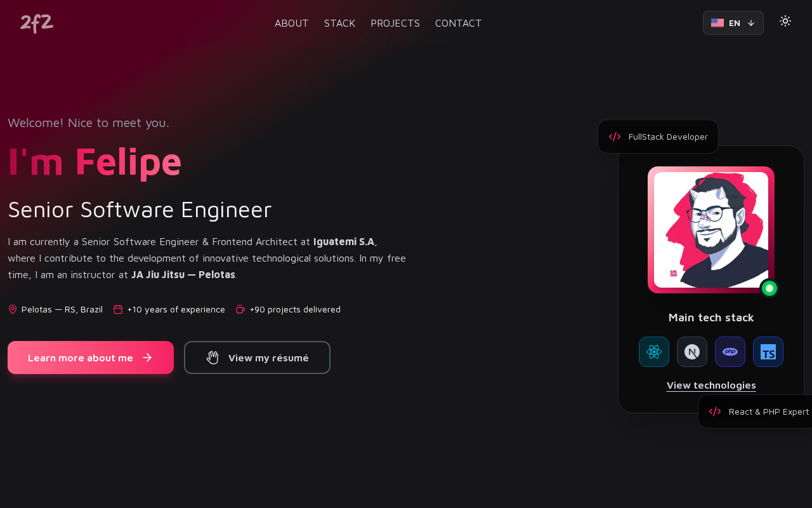Select the TypeScript icon
Screen dimensions: 812x508
coord(768,352)
